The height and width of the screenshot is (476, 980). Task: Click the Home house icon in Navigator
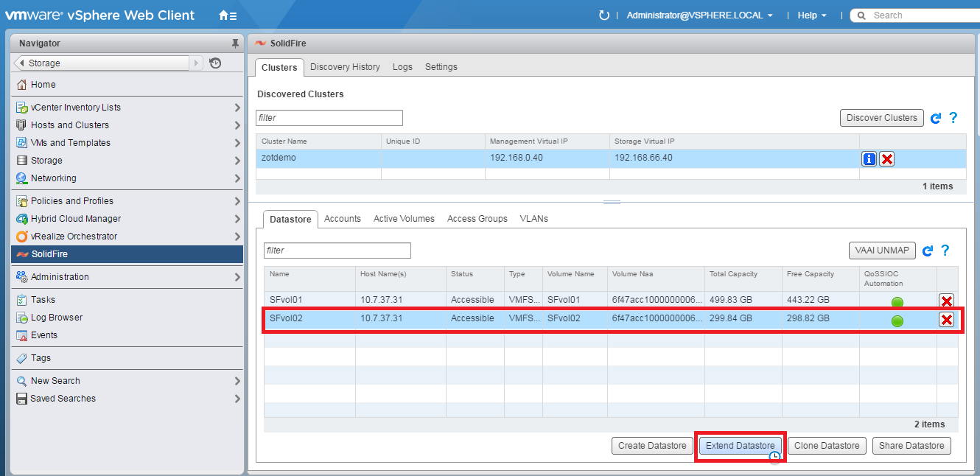click(x=22, y=85)
